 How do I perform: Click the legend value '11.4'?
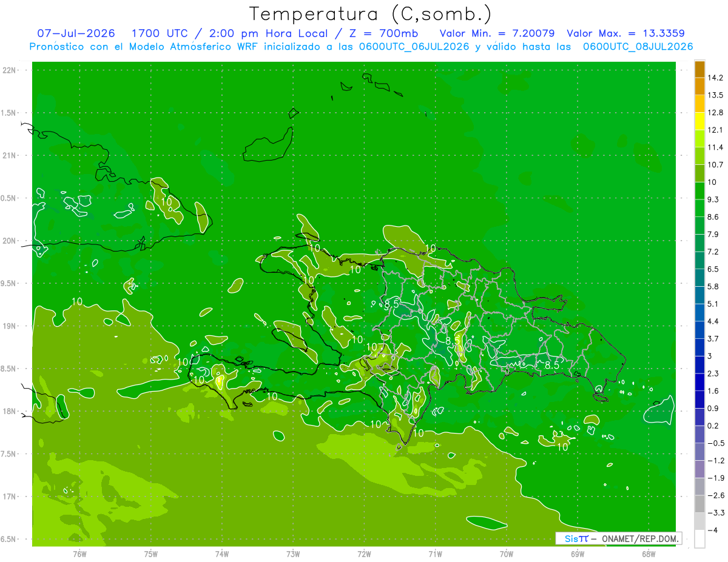pyautogui.click(x=715, y=147)
